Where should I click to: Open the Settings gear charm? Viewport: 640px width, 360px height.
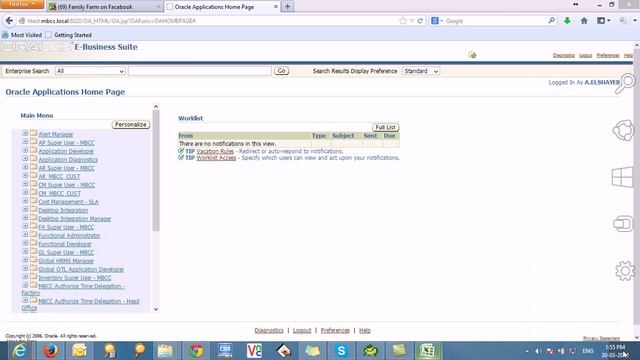[624, 271]
